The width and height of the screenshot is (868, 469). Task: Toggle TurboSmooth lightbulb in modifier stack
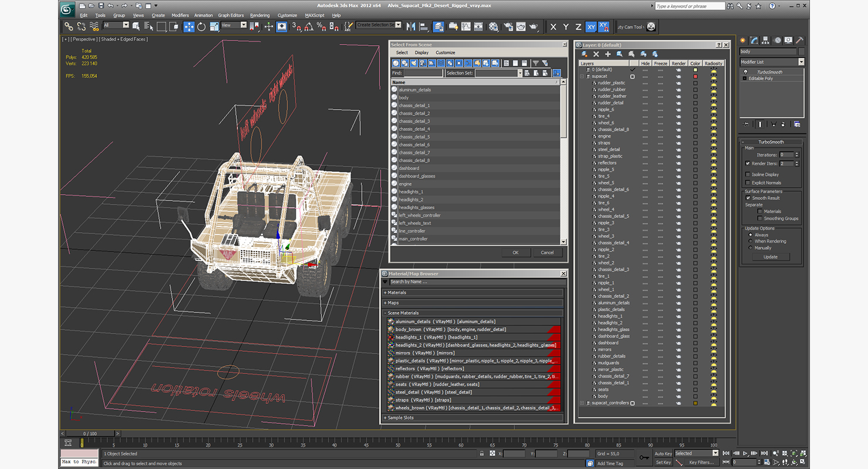click(745, 72)
